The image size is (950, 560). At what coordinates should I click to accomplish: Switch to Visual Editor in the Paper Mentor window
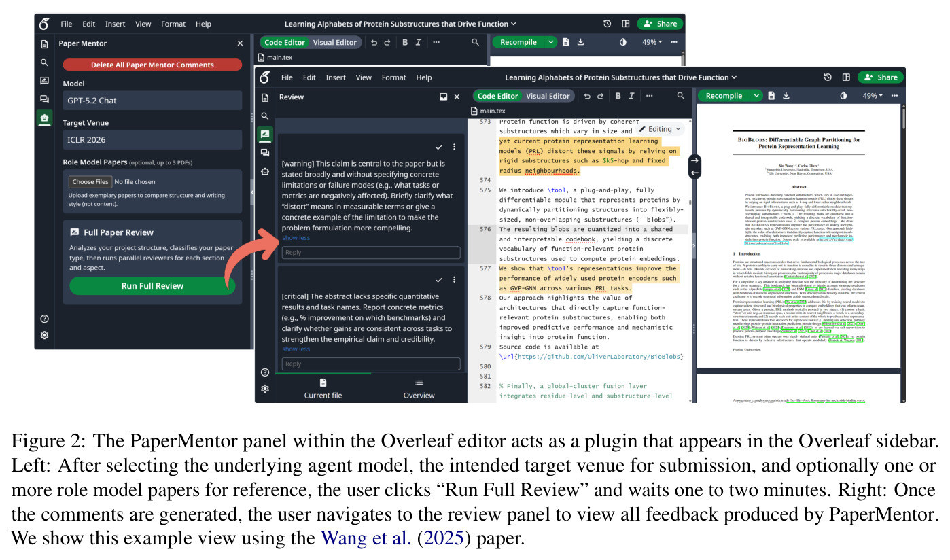334,42
